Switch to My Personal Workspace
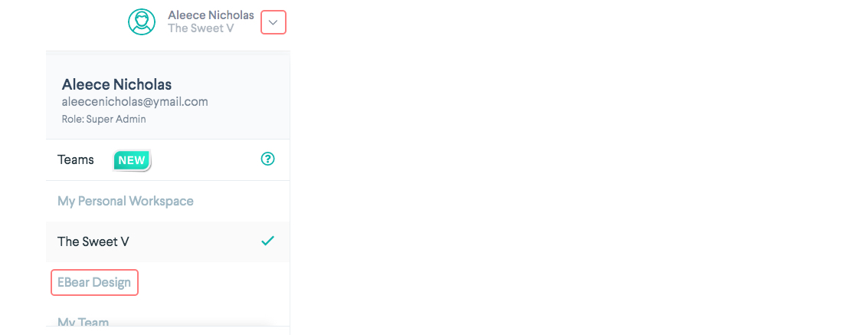This screenshot has height=335, width=868. [x=126, y=201]
